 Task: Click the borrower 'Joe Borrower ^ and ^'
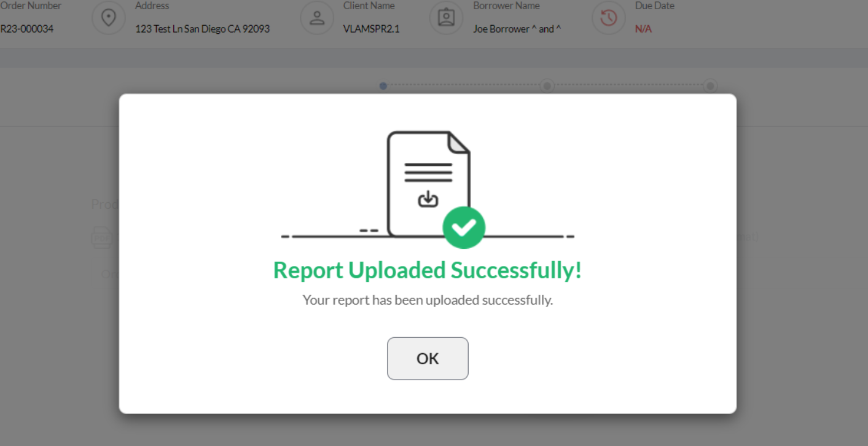pos(517,29)
